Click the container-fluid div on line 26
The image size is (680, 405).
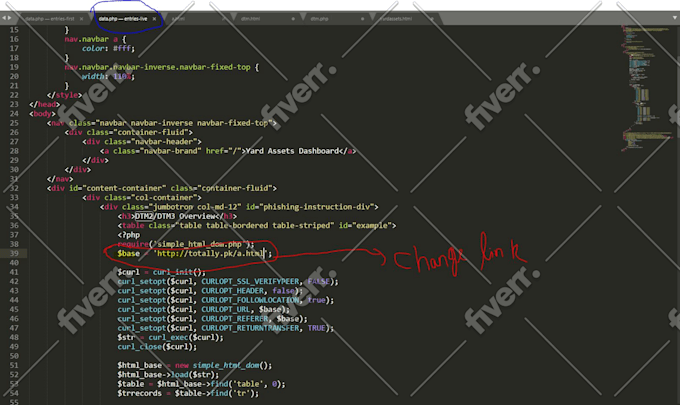(x=128, y=132)
